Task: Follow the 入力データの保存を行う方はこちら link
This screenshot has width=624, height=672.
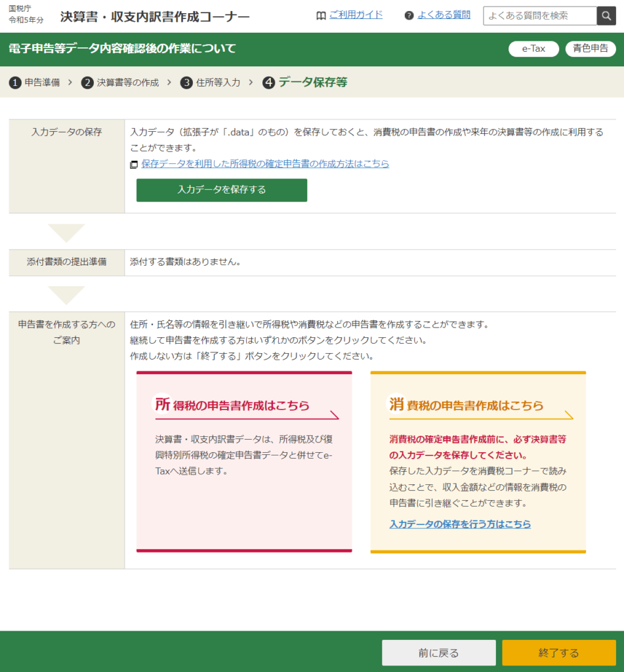Action: point(460,524)
